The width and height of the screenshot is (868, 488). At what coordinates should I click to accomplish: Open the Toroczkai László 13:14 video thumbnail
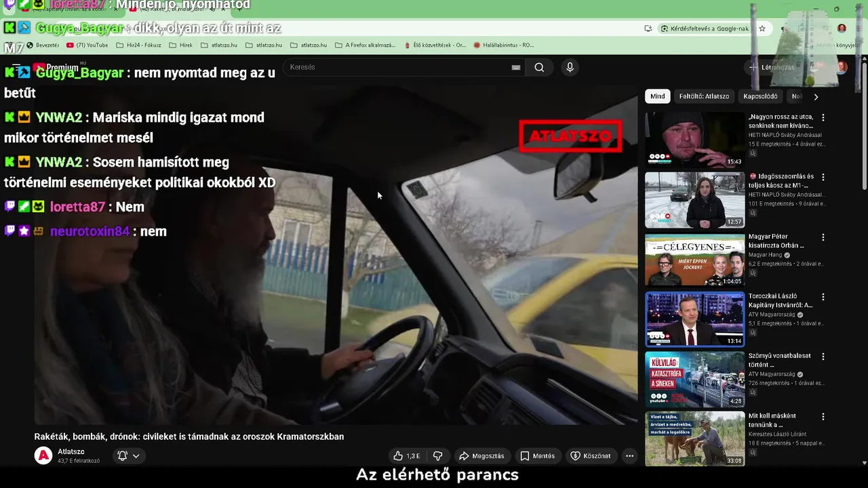694,319
